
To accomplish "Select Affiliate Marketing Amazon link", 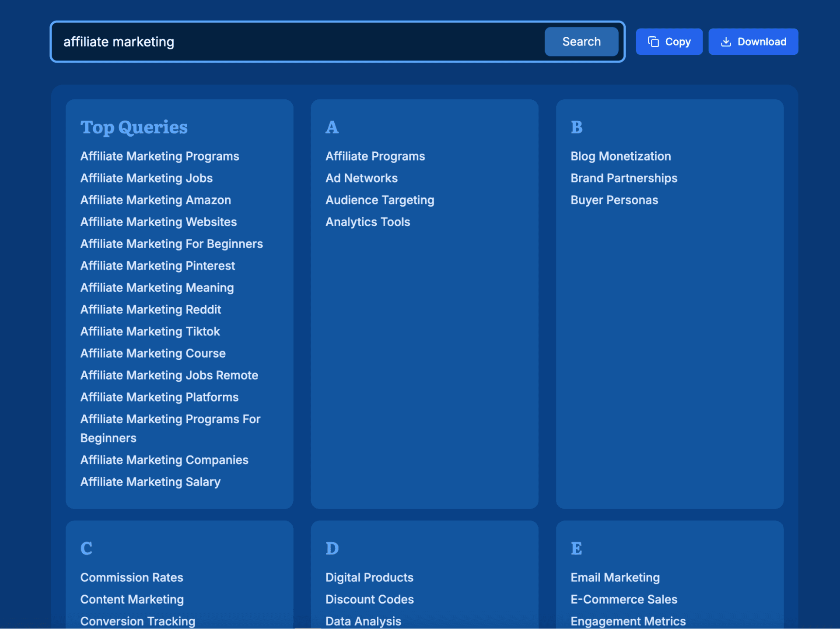I will [155, 200].
